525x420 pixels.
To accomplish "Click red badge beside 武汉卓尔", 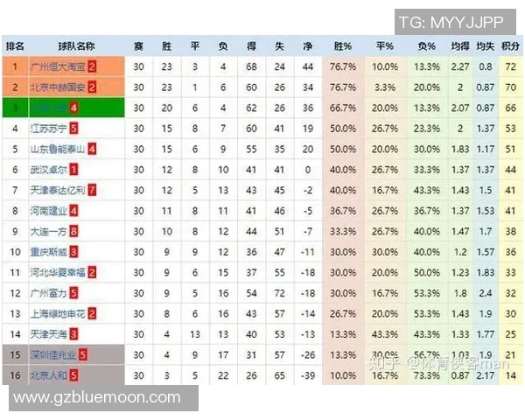I will click(73, 170).
